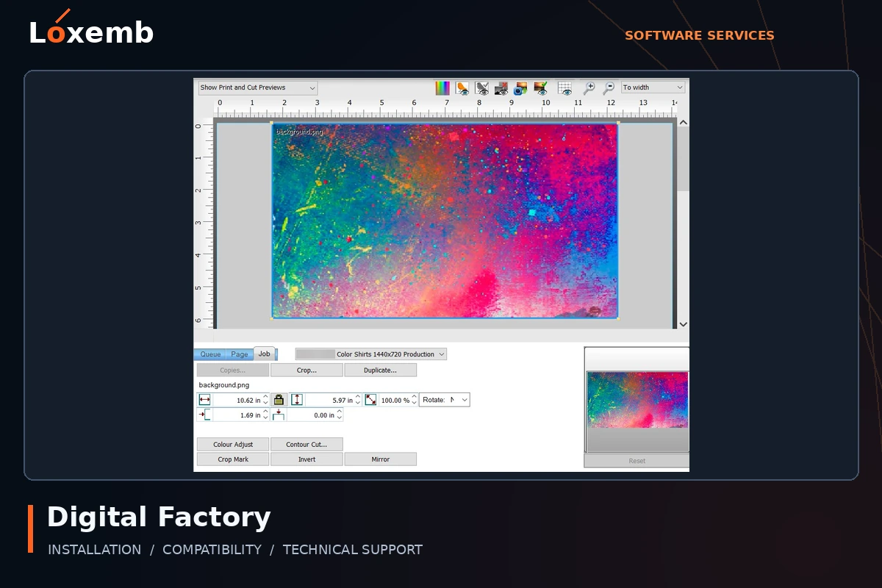Image resolution: width=882 pixels, height=588 pixels.
Task: Click the 1.69 in left offset field
Action: tap(237, 415)
